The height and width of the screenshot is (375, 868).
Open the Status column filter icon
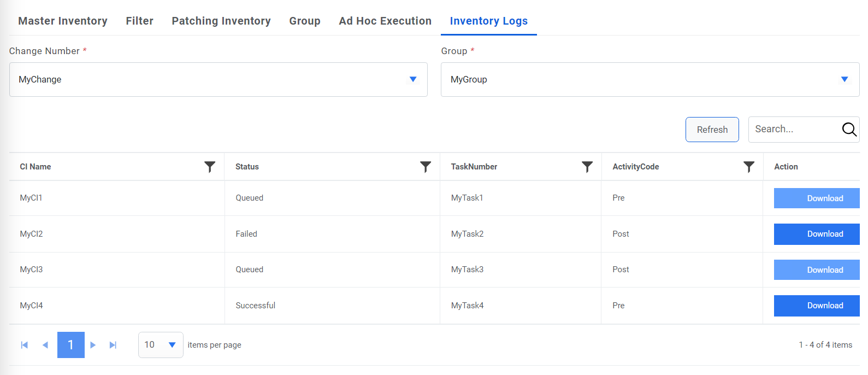426,167
